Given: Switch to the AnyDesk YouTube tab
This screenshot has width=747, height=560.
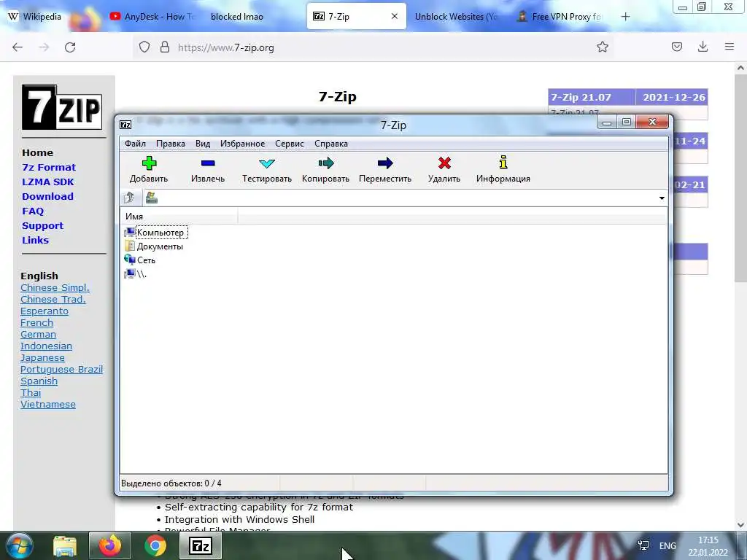Looking at the screenshot, I should [x=152, y=17].
